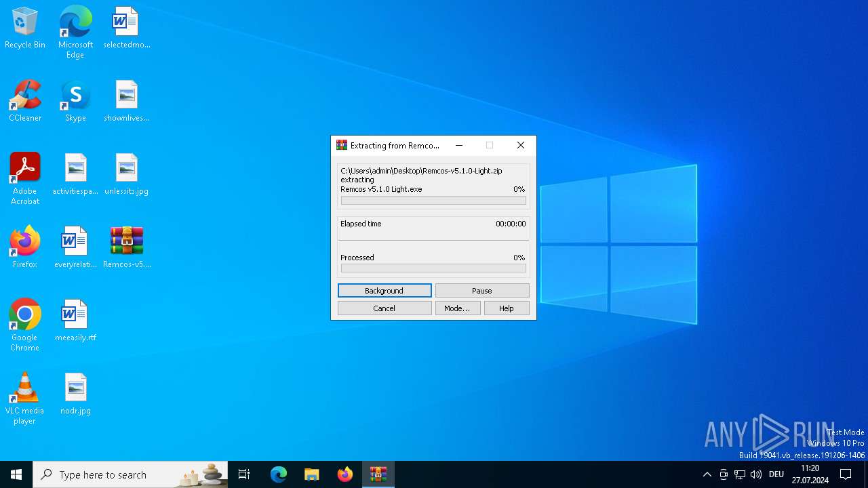This screenshot has height=488, width=868.
Task: Open Firefox from the taskbar
Action: [344, 474]
